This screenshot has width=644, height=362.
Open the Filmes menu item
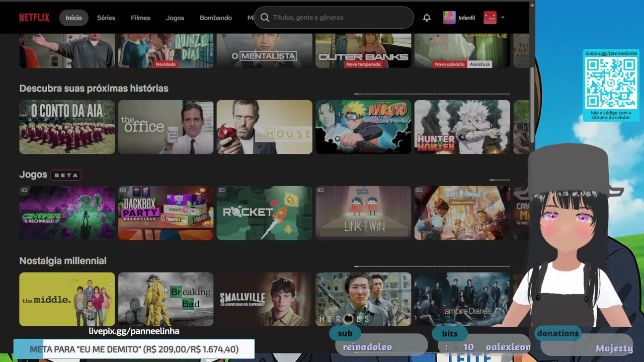click(140, 18)
